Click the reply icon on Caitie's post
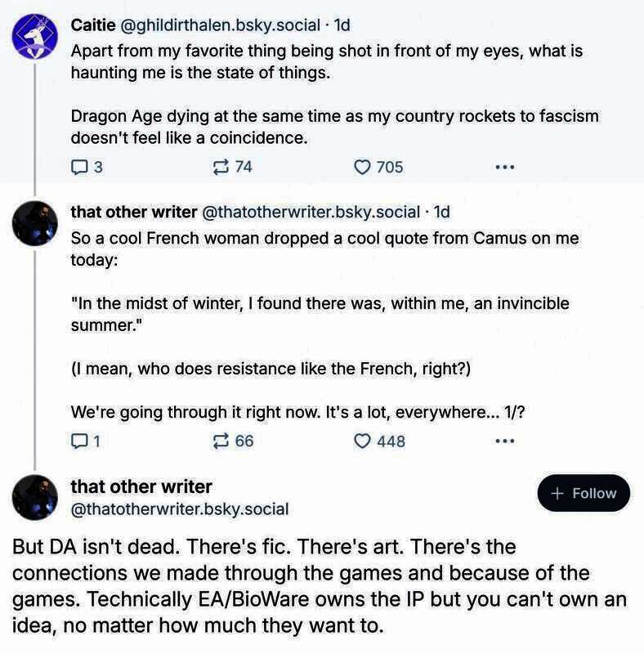This screenshot has height=654, width=644. 79,167
